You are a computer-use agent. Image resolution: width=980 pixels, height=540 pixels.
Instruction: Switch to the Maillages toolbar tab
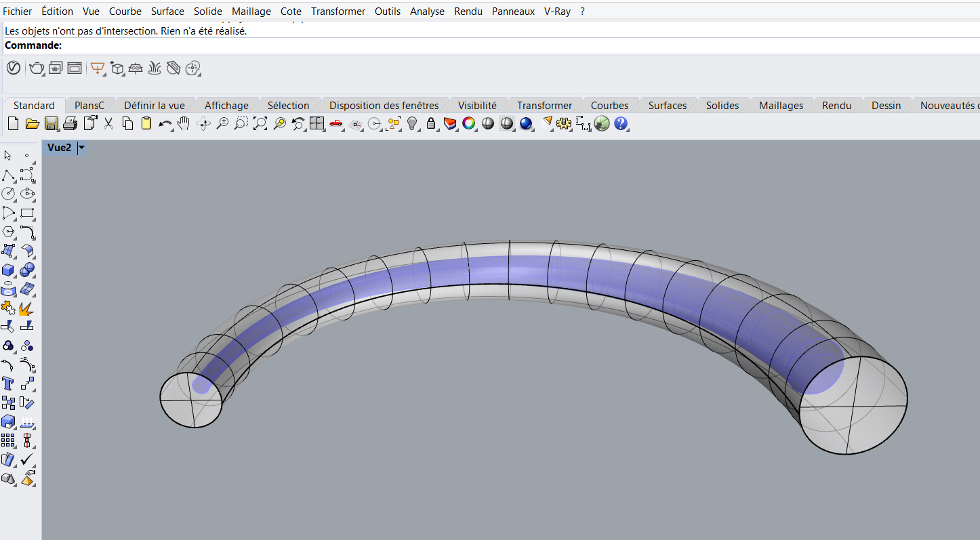[x=781, y=105]
